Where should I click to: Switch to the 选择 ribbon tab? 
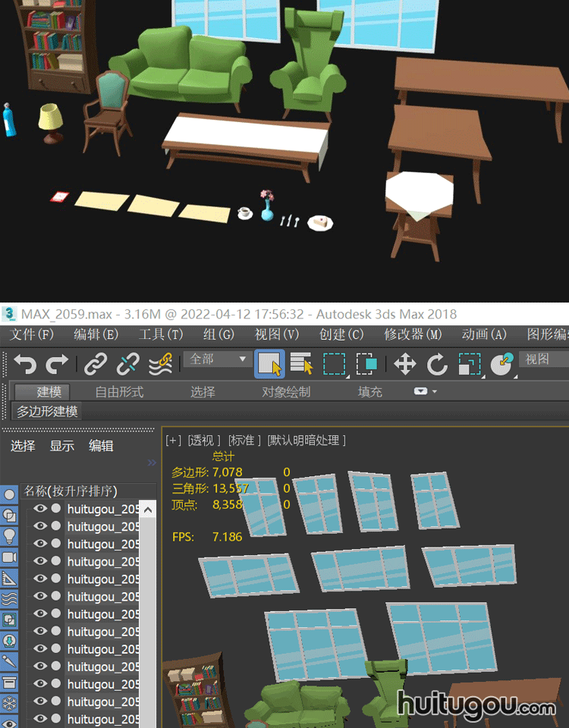click(x=203, y=392)
